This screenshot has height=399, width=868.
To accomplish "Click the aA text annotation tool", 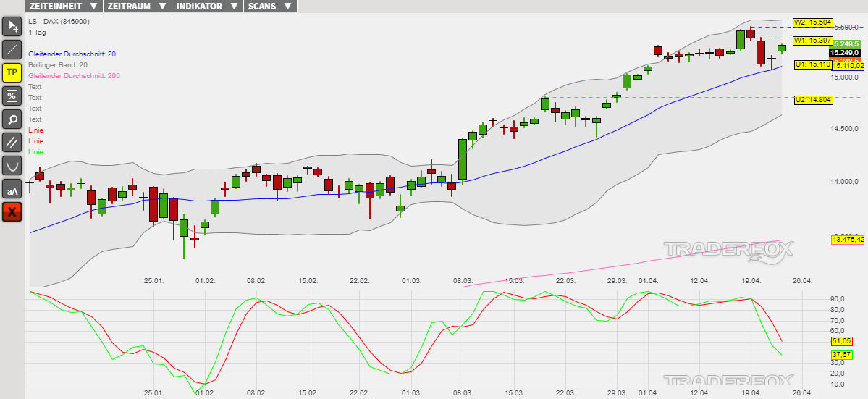I will [x=12, y=190].
